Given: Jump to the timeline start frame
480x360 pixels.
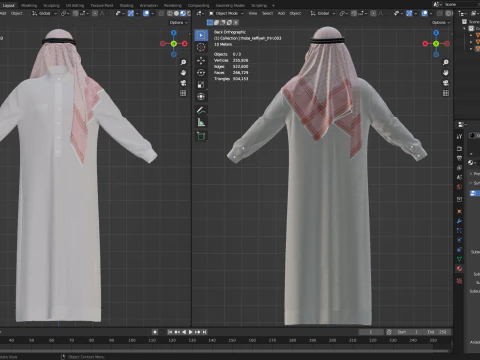Looking at the screenshot, I should point(170,332).
